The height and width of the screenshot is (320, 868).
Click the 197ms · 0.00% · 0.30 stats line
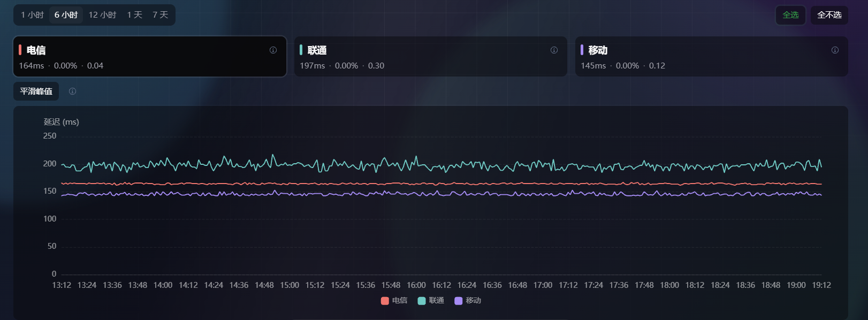(342, 66)
